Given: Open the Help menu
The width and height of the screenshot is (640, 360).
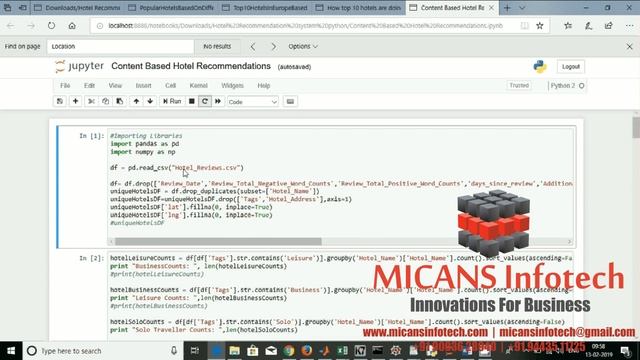Looking at the screenshot, I should tap(264, 86).
